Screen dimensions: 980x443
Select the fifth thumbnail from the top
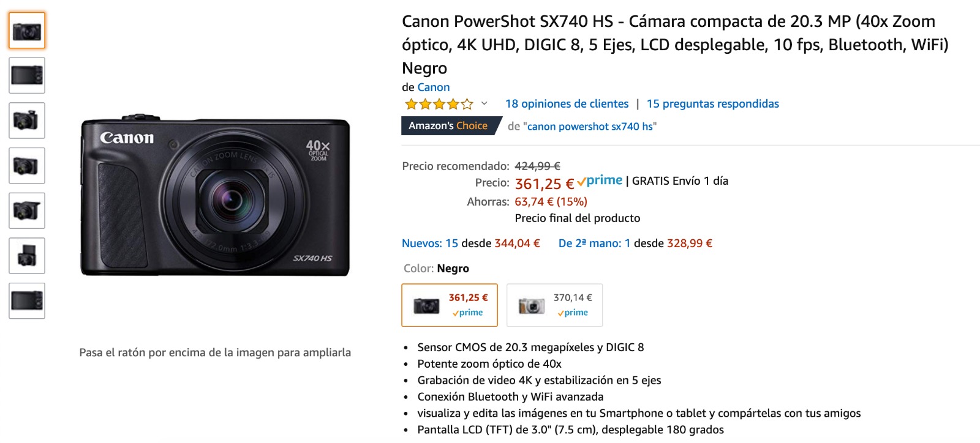pyautogui.click(x=27, y=210)
